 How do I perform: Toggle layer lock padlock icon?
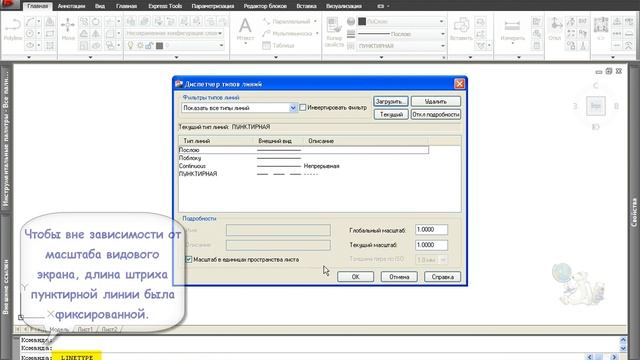(x=149, y=45)
